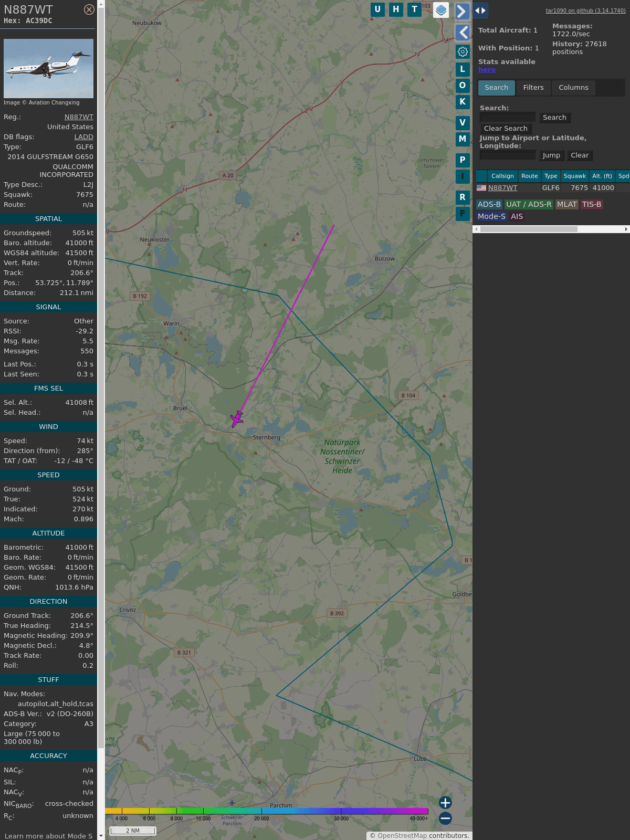Toggle the K map button

click(463, 101)
